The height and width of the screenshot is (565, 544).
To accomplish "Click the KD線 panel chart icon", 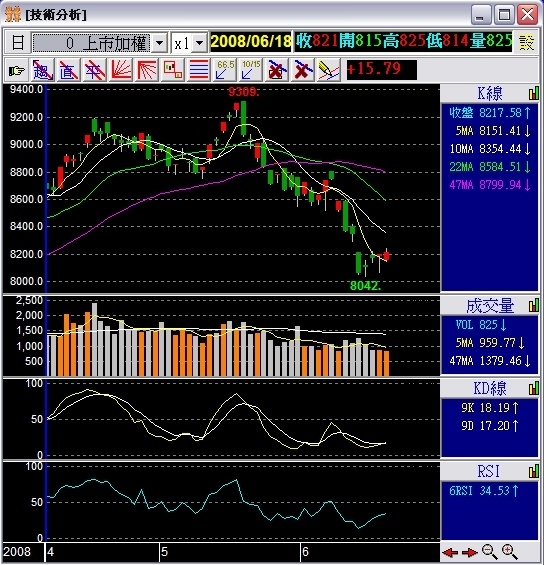I will pyautogui.click(x=534, y=388).
